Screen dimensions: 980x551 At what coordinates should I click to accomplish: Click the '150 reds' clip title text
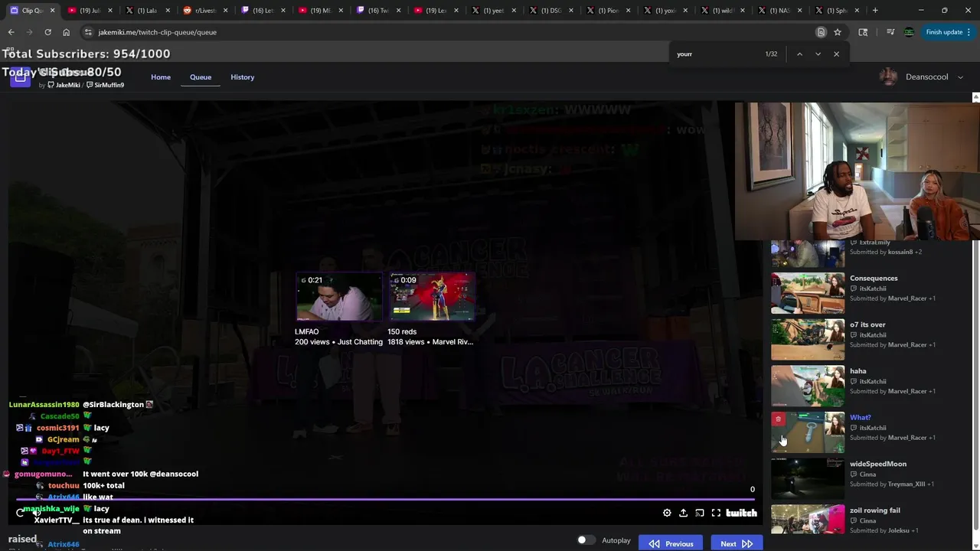(402, 332)
